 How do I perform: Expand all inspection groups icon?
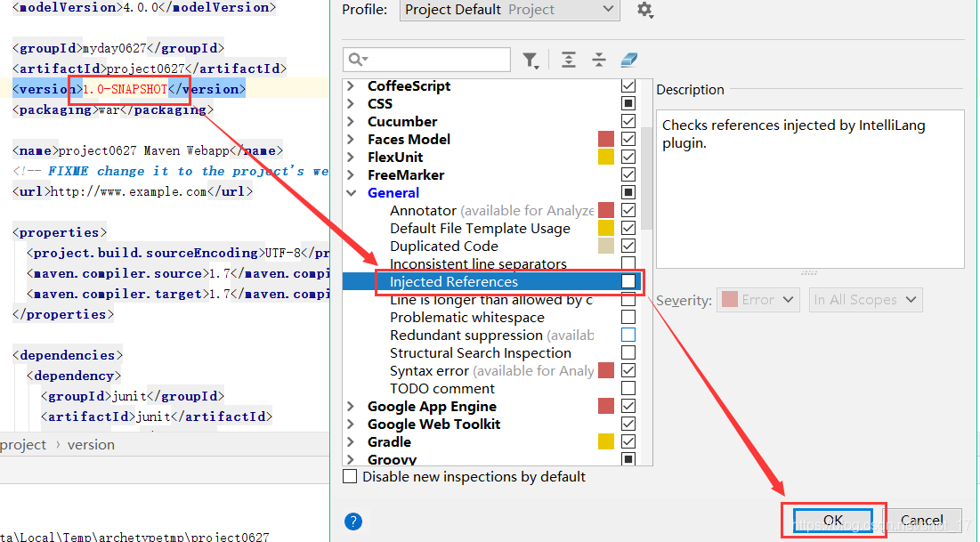point(568,60)
